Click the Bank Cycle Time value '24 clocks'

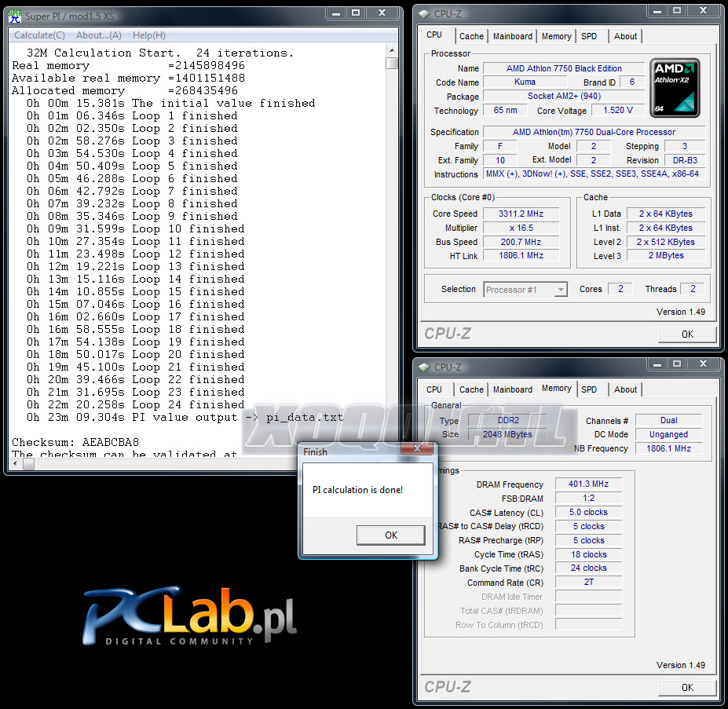click(588, 568)
